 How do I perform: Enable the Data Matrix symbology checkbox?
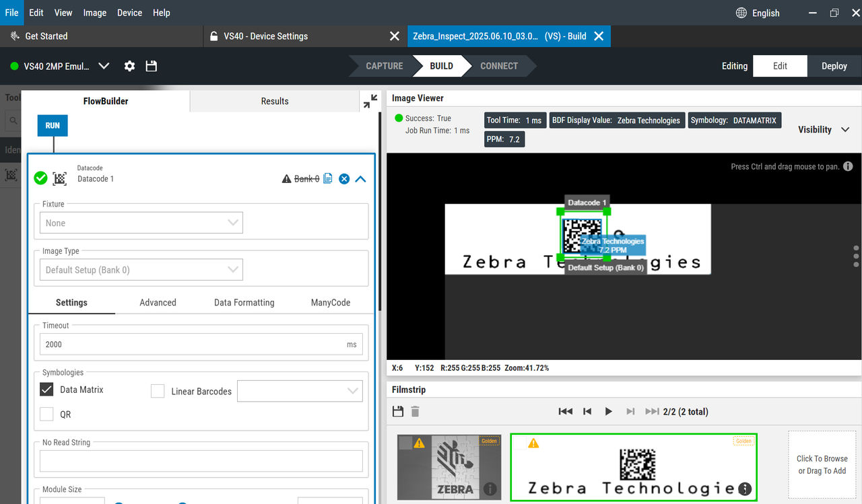pyautogui.click(x=46, y=390)
